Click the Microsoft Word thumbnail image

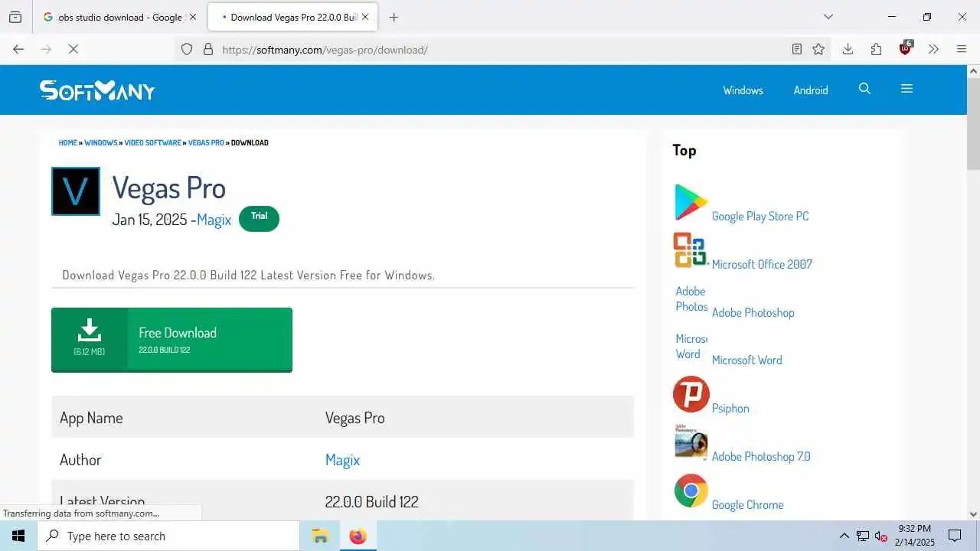click(691, 346)
